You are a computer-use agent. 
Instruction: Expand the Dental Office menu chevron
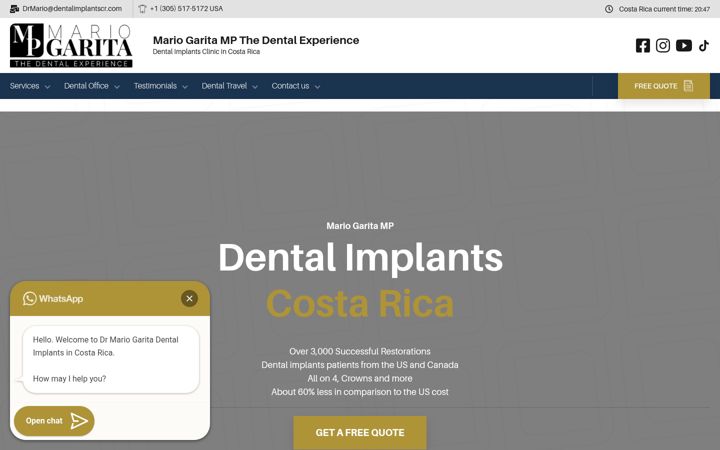[x=117, y=87]
